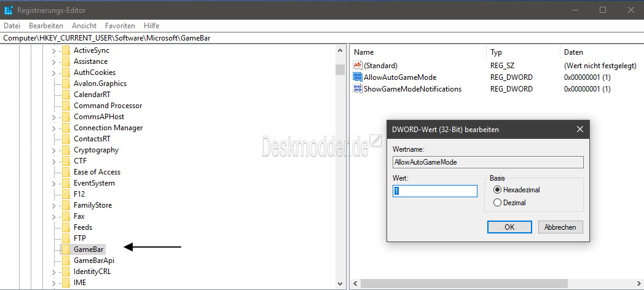Close the DWORD-Wert bearbeiten dialog
The width and height of the screenshot is (644, 290).
[580, 130]
